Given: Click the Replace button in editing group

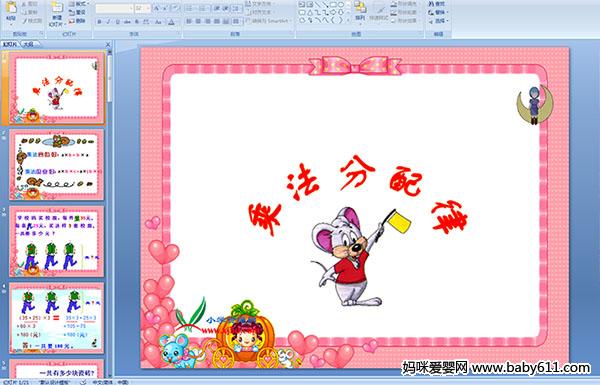Looking at the screenshot, I should (437, 12).
